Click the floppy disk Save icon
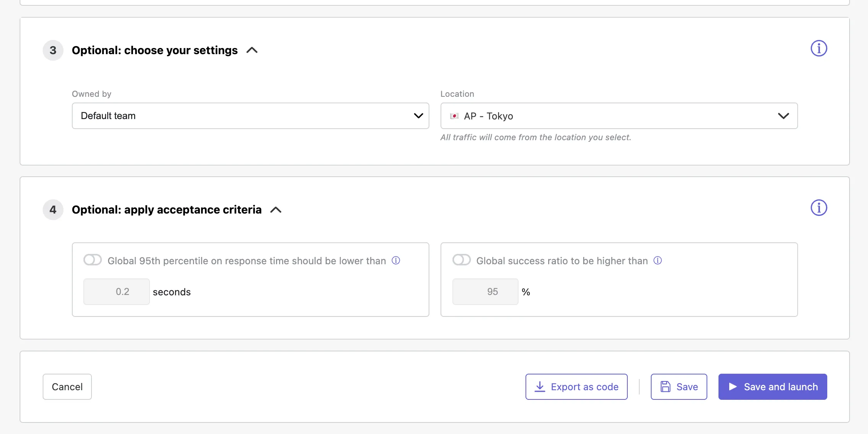 click(665, 387)
